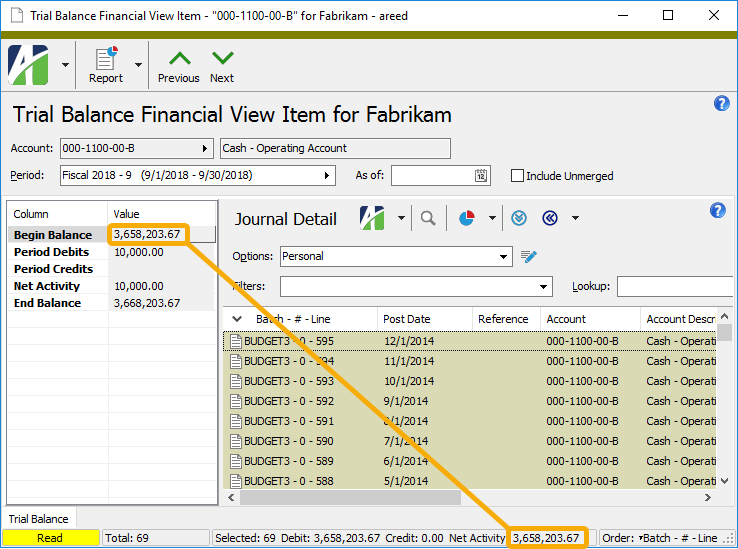This screenshot has width=738, height=549.
Task: Select the End Balance row
Action: click(x=112, y=303)
